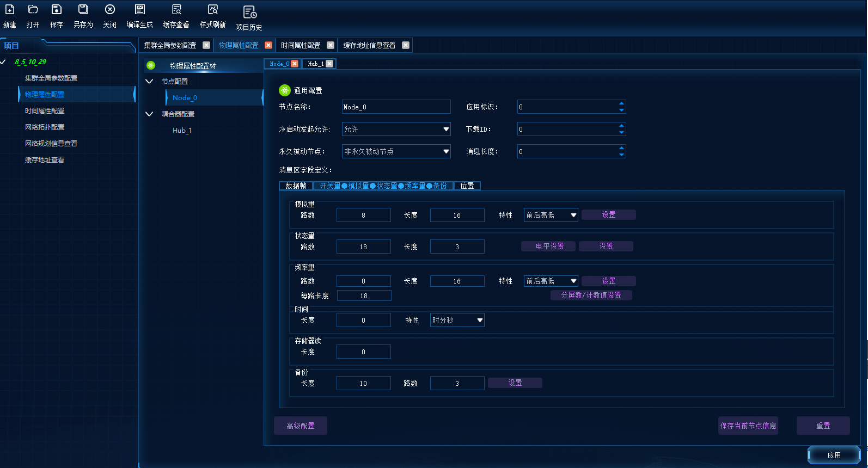Close the 缓存地址信息查看 tab

tap(406, 45)
